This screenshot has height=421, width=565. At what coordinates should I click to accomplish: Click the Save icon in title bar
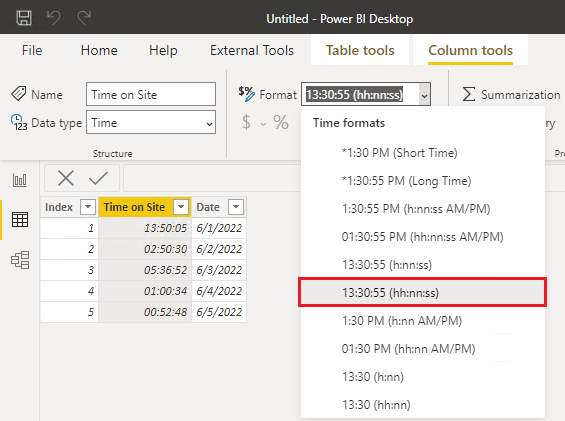(x=24, y=18)
